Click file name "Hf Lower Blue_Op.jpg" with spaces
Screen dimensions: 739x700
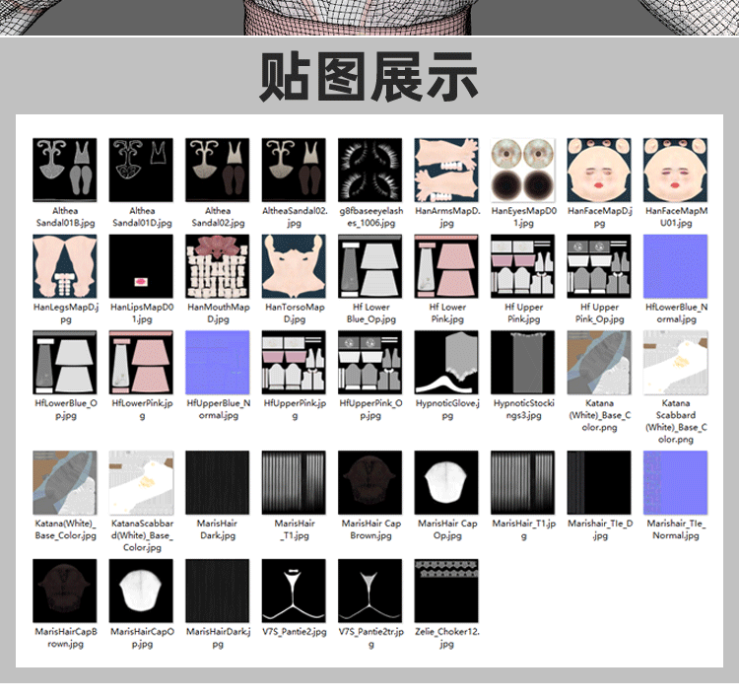click(370, 314)
